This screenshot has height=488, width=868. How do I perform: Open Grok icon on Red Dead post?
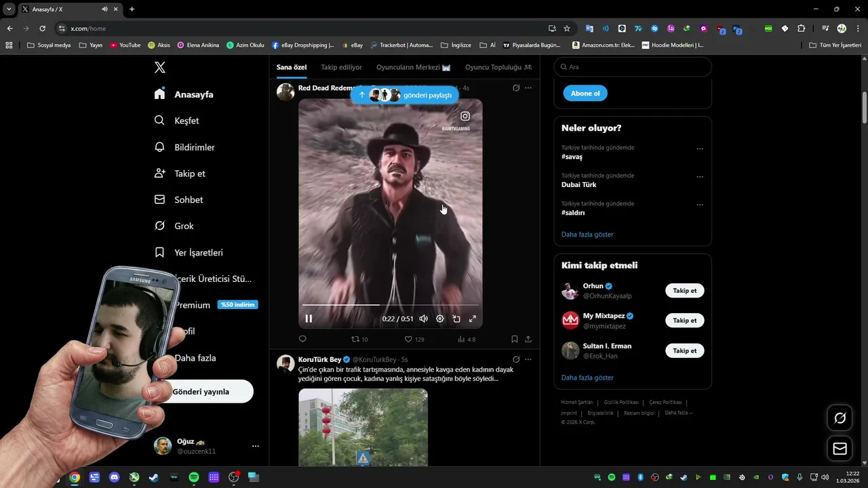[516, 88]
